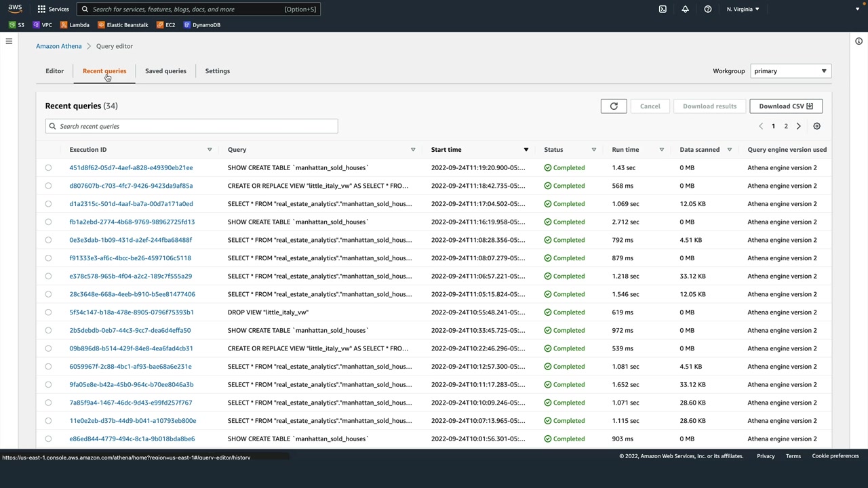868x488 pixels.
Task: Go to the Settings tab
Action: [x=218, y=71]
